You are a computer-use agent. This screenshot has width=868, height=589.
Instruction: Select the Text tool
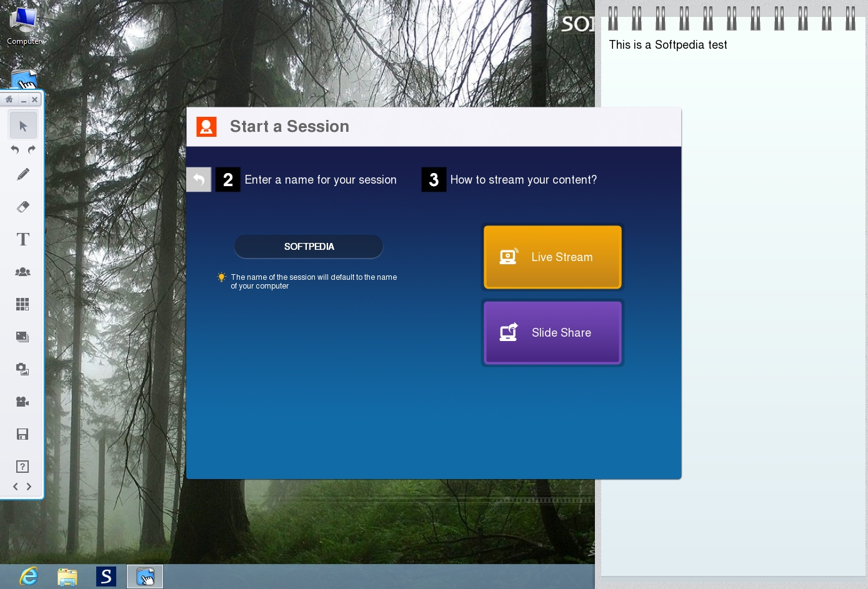23,239
